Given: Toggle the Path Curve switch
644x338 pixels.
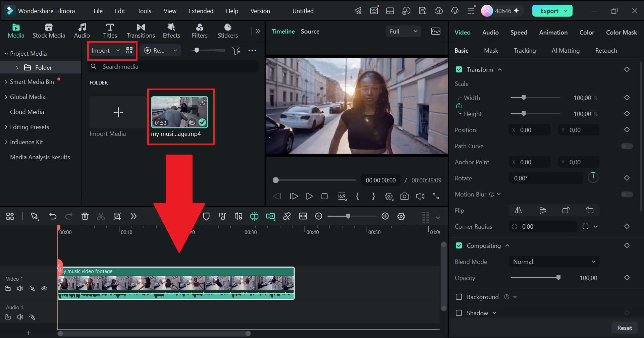Looking at the screenshot, I should [x=627, y=146].
